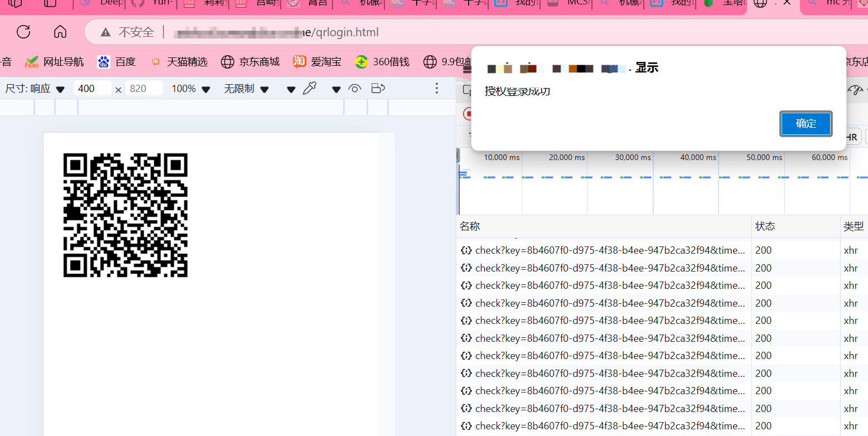Click the browser refresh icon

coord(23,32)
